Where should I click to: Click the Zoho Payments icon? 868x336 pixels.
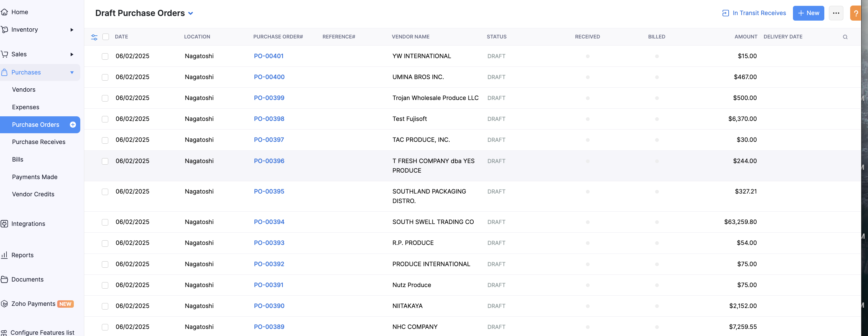[x=4, y=304]
